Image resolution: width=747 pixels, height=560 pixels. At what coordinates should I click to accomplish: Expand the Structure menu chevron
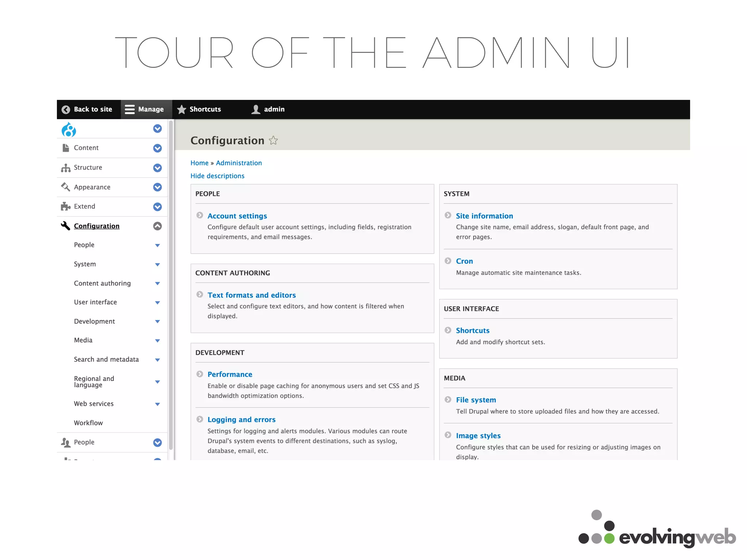[x=157, y=168]
